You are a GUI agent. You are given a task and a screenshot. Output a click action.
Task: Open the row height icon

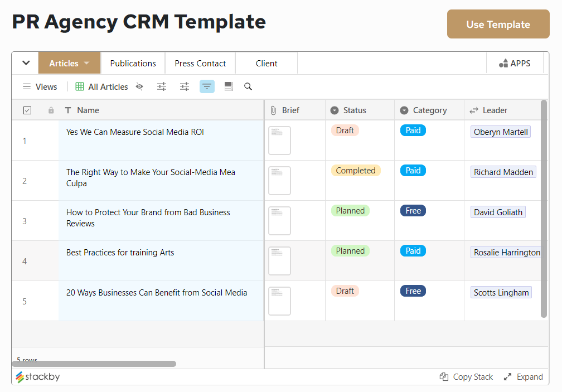click(x=229, y=86)
